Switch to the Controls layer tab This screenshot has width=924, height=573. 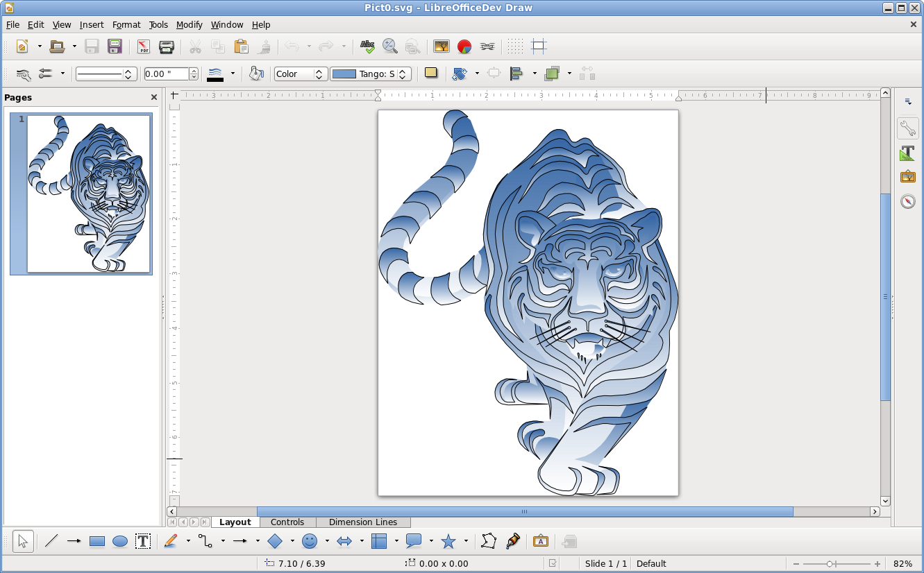tap(287, 522)
